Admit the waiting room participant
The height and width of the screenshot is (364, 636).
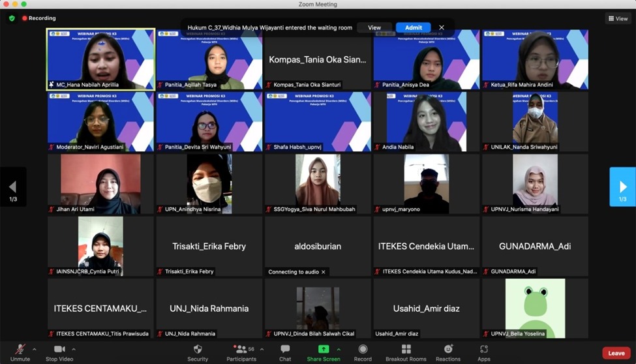(413, 27)
